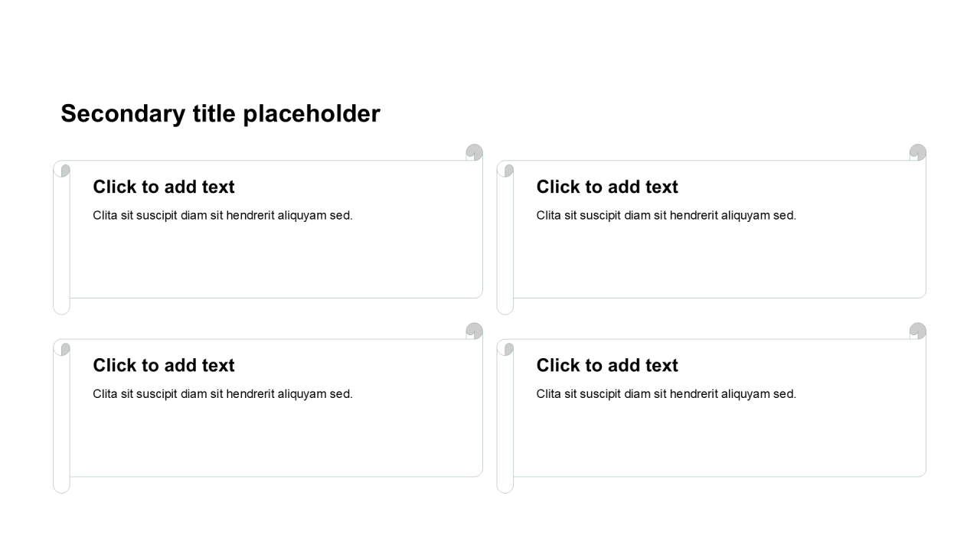Screen dimensions: 980x551
Task: Click the Secondary title placeholder heading
Action: click(220, 114)
